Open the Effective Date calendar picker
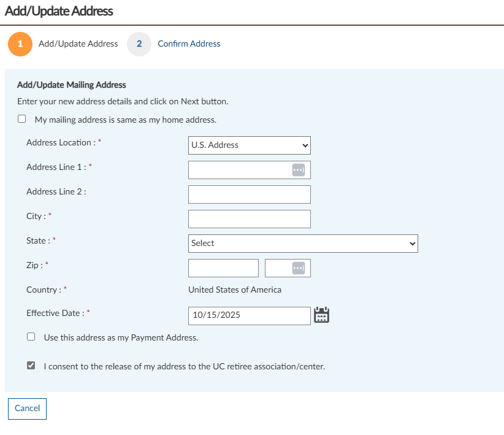504x435 pixels. [322, 315]
